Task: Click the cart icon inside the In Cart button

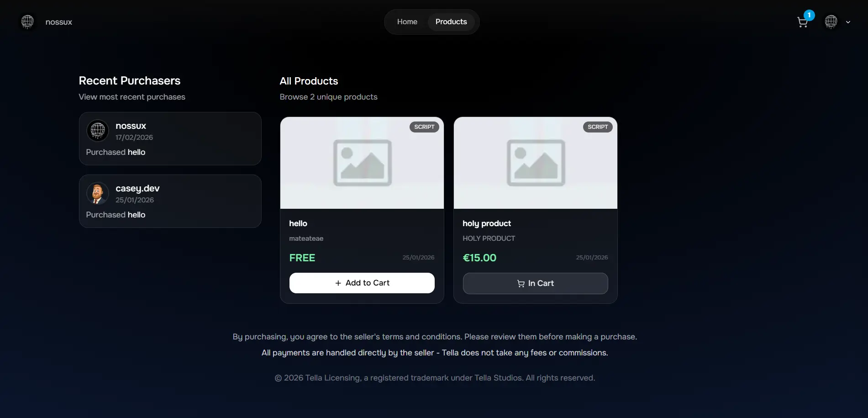Action: click(x=521, y=283)
